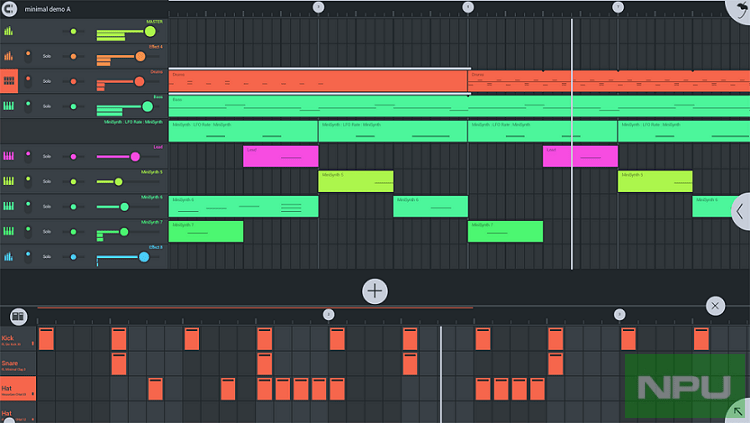Select the long Bass clip in the playlist
This screenshot has width=750, height=423.
459,106
